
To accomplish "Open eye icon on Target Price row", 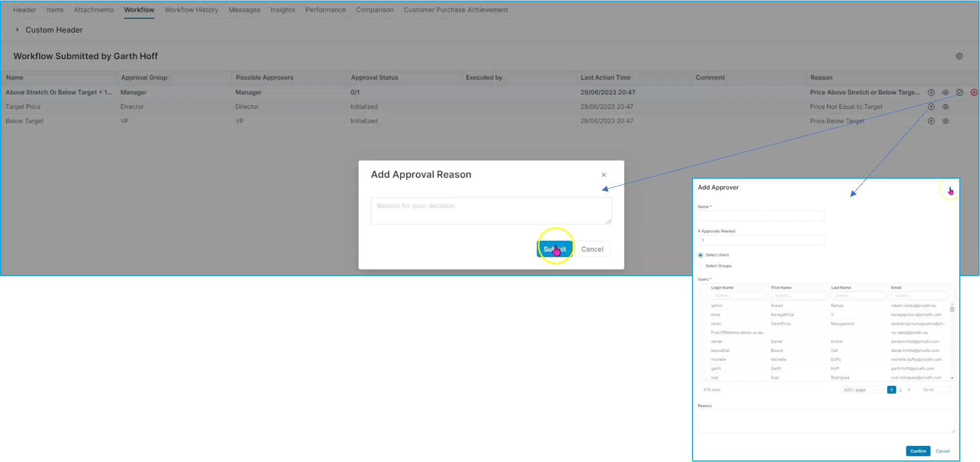I will (945, 107).
